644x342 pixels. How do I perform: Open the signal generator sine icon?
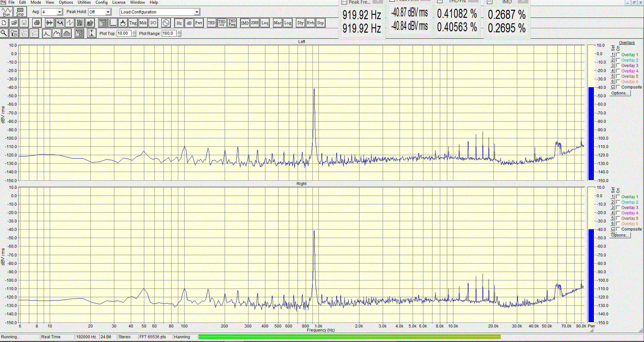coord(166,23)
